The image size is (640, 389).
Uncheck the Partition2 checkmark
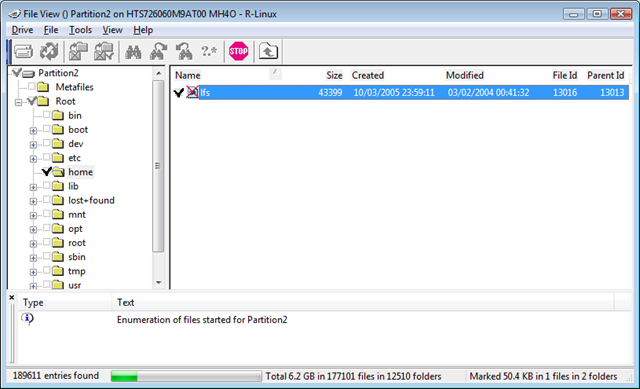(17, 72)
